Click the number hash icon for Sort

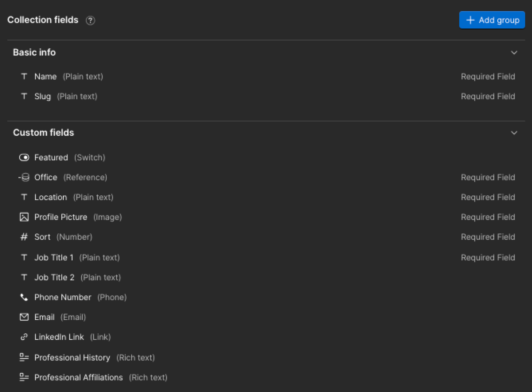[x=24, y=237]
